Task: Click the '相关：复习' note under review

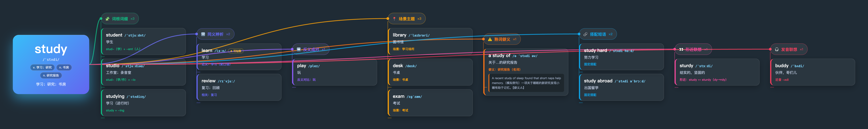Action: point(209,95)
